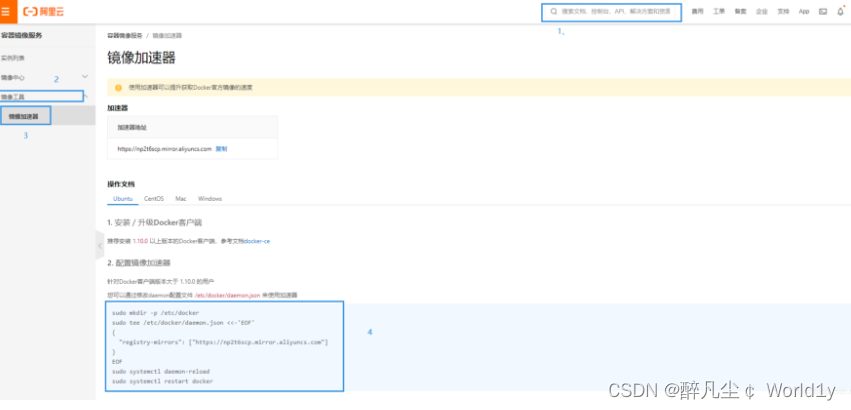Select 镜像中心 in the sidebar
851x410 pixels.
[x=13, y=78]
